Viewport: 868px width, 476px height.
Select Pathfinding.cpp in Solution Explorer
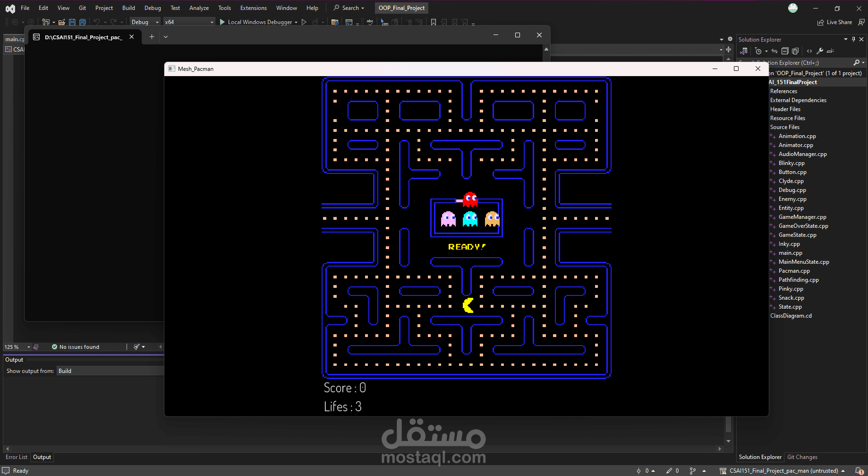point(799,280)
